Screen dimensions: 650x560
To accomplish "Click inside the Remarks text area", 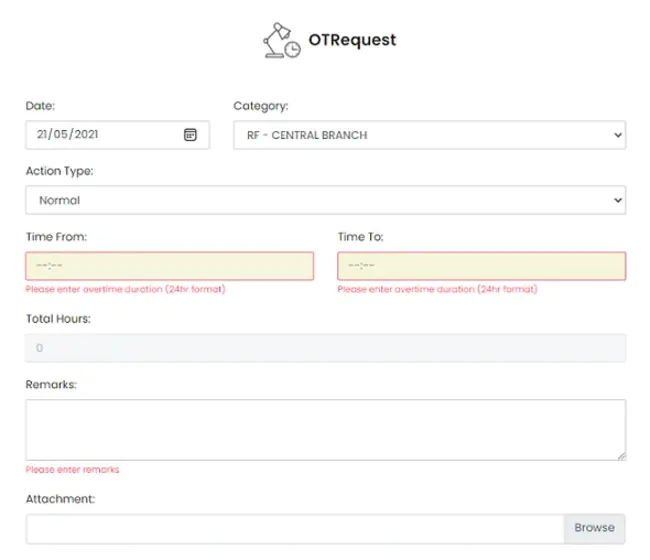I will [x=325, y=430].
